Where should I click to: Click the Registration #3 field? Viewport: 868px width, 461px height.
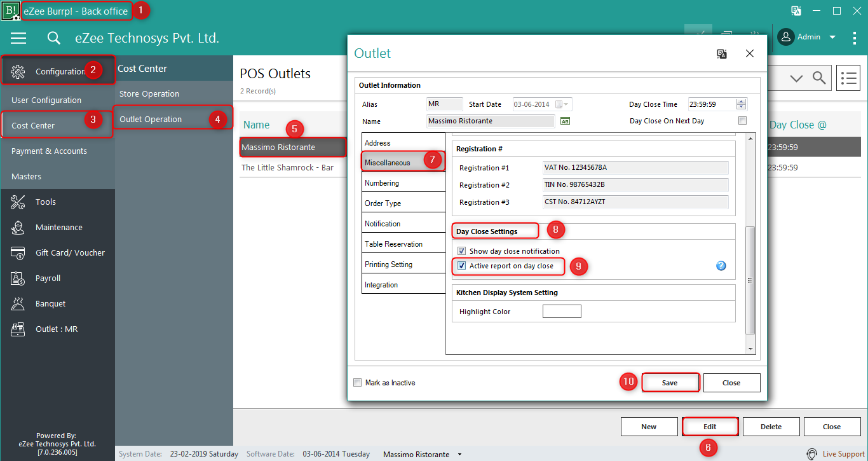coord(635,202)
